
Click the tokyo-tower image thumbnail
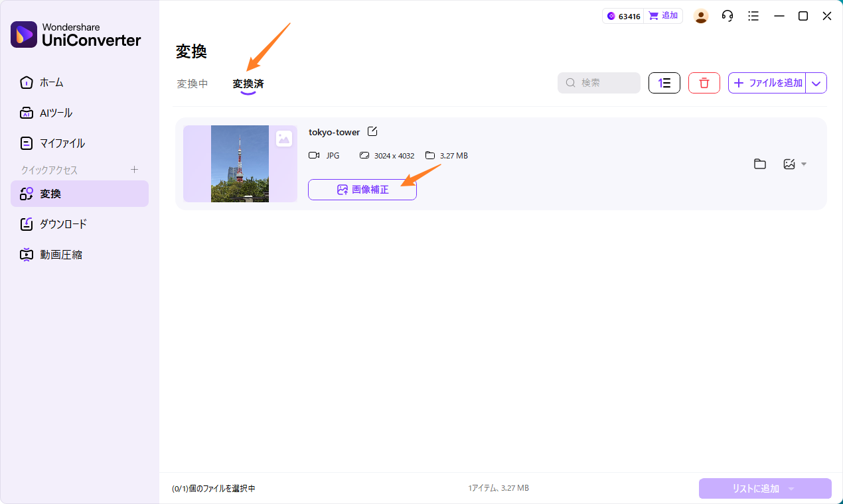click(x=239, y=164)
